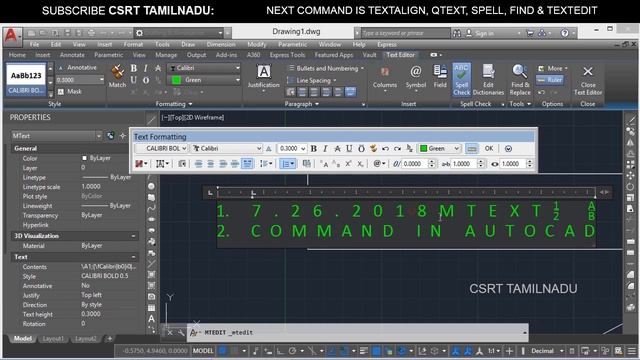This screenshot has width=640, height=360.
Task: Open the Modify menu
Action: click(256, 44)
